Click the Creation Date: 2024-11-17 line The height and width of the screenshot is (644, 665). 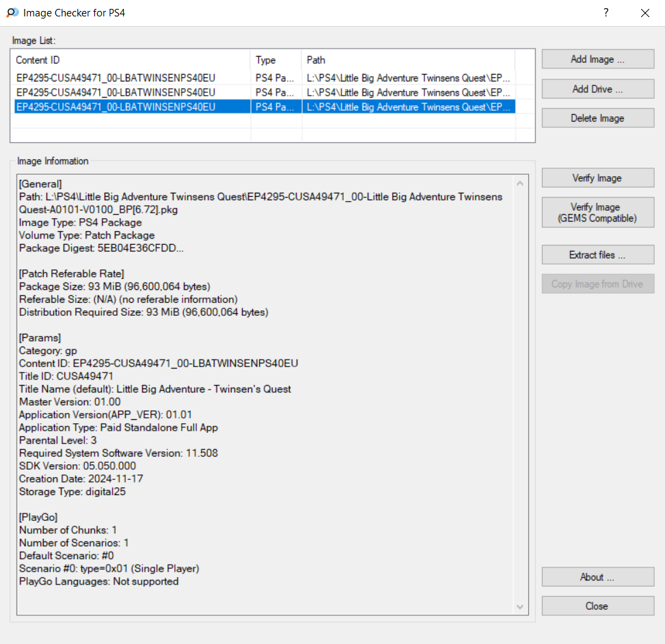coord(81,479)
